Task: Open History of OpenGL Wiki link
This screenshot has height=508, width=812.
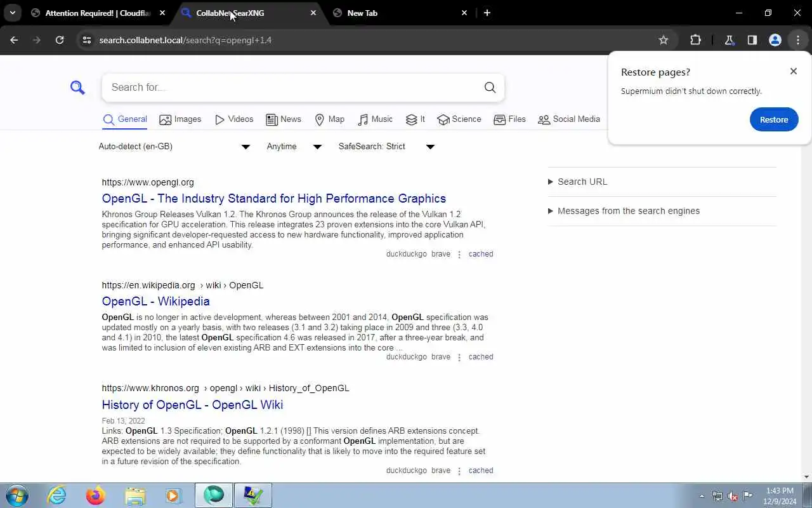Action: (x=192, y=404)
